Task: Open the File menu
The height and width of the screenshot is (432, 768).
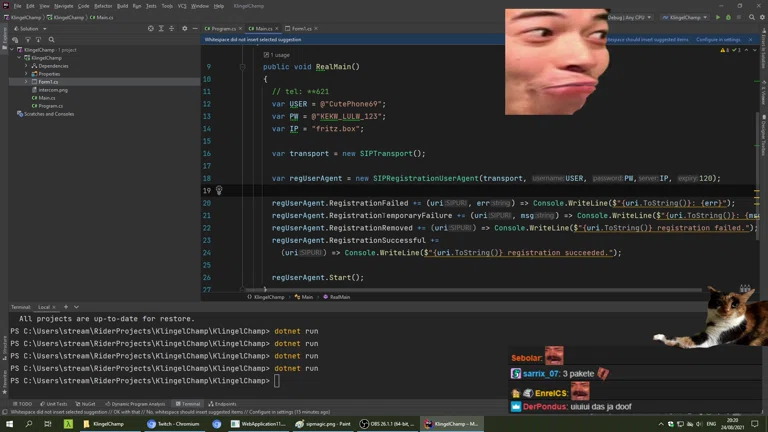Action: (x=17, y=6)
